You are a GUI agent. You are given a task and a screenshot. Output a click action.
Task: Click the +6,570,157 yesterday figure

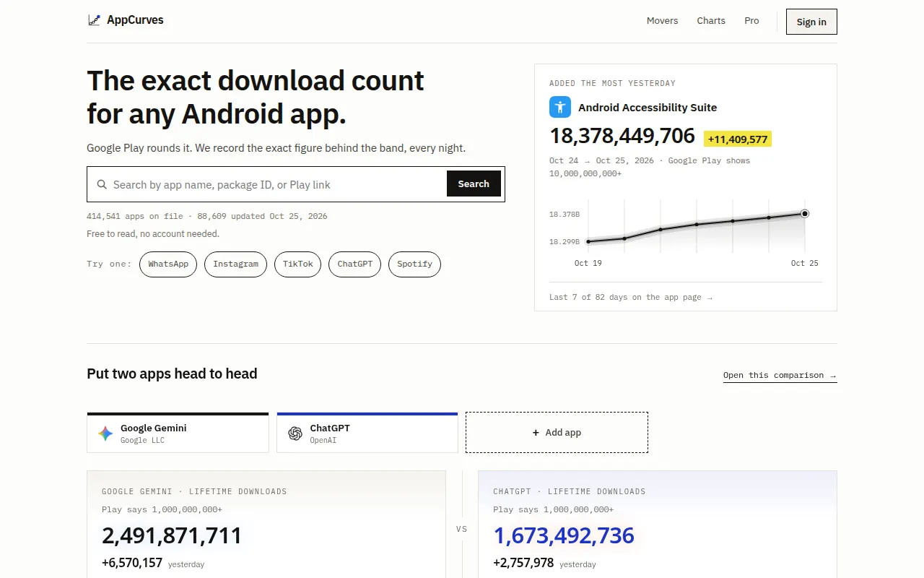pyautogui.click(x=132, y=563)
